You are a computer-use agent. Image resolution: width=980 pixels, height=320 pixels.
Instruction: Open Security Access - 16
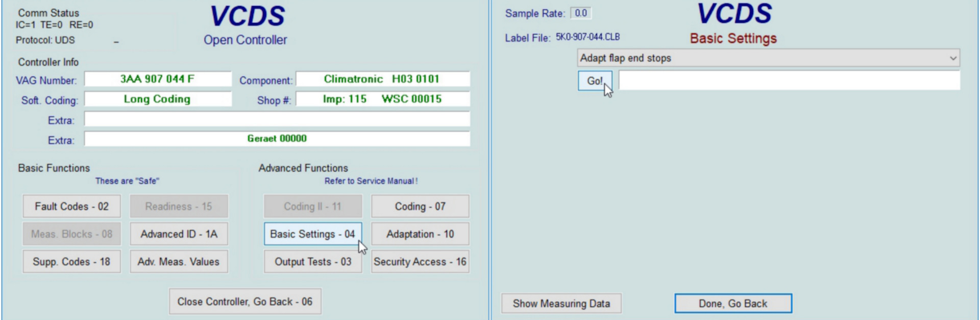[x=420, y=262]
